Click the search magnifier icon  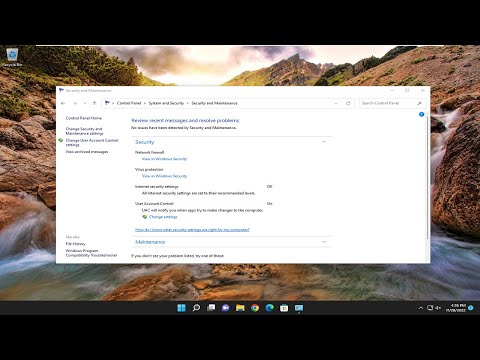(419, 103)
